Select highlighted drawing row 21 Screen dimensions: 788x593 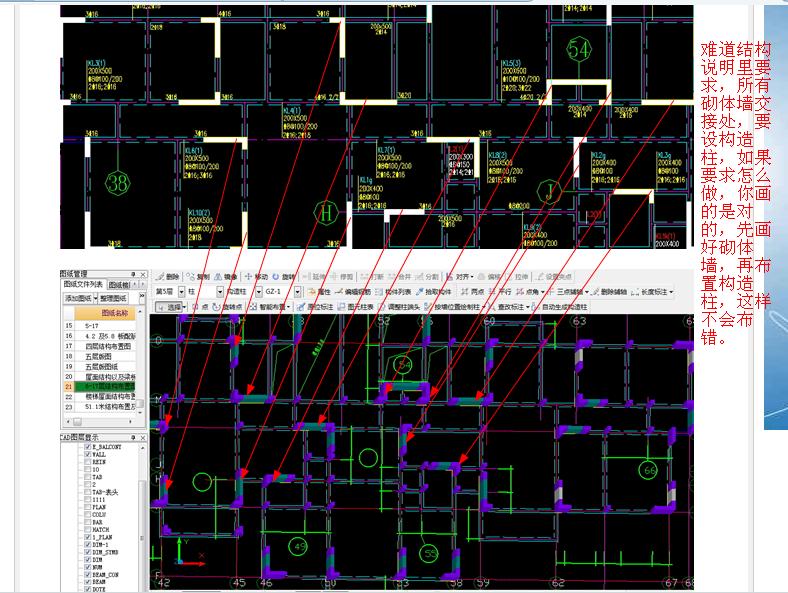coord(100,386)
